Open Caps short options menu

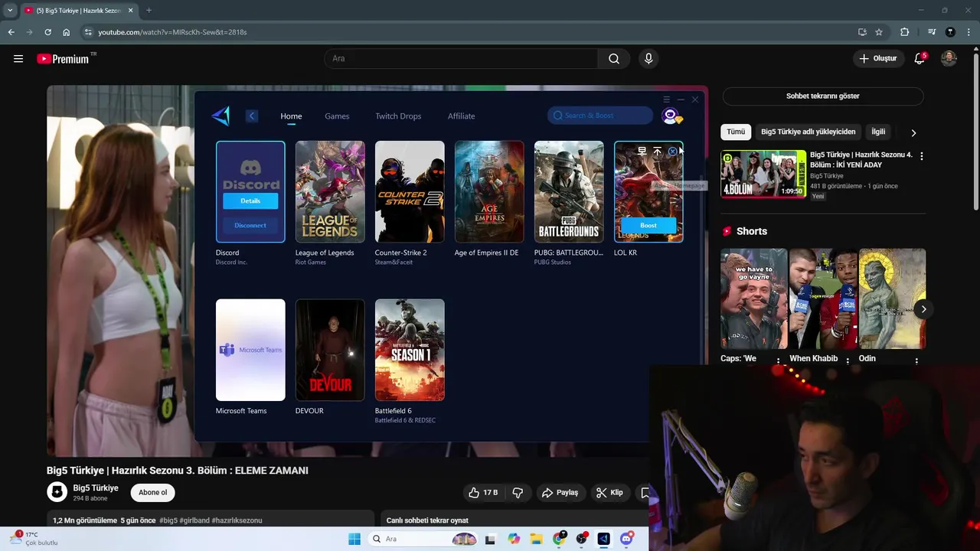click(779, 360)
